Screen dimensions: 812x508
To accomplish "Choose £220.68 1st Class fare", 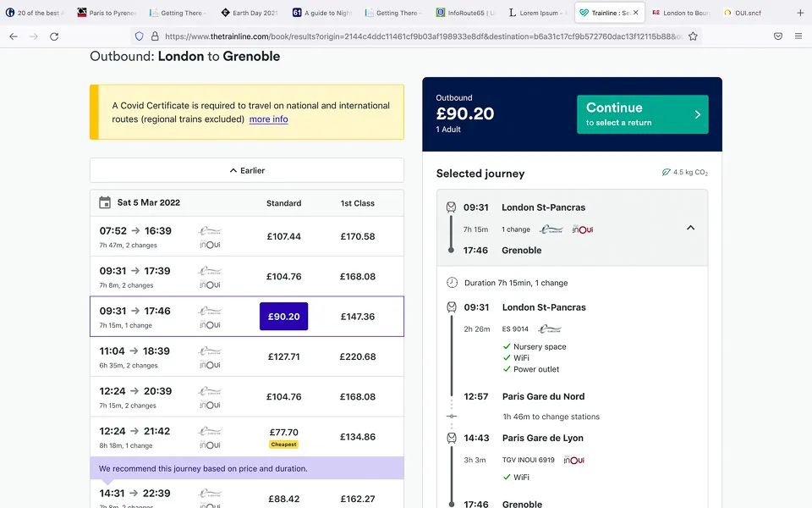I will (357, 356).
